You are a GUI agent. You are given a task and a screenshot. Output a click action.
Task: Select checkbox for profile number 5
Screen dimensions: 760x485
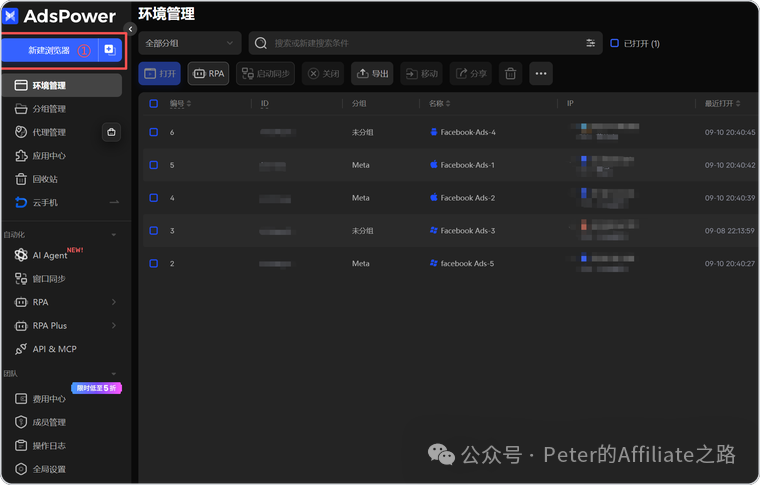(x=154, y=165)
